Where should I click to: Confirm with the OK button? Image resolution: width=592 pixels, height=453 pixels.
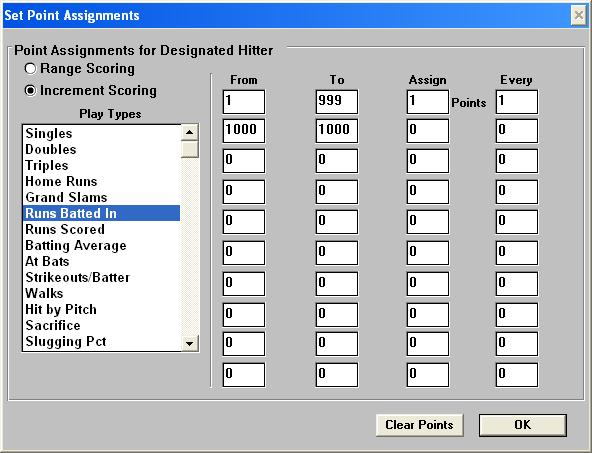(x=523, y=425)
